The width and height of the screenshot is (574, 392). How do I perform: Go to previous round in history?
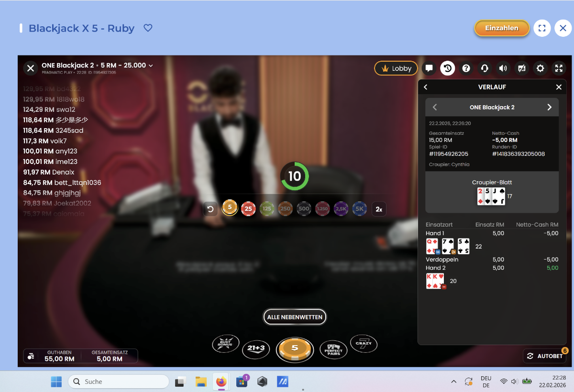[435, 107]
